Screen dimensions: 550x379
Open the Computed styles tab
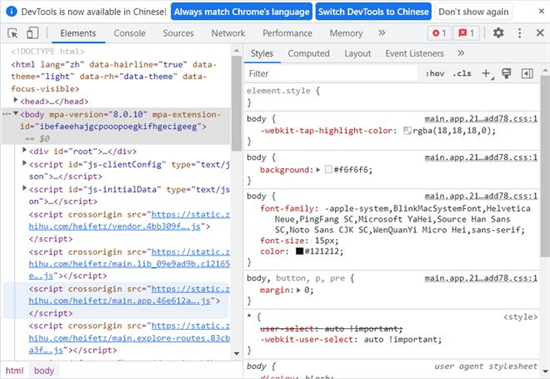[x=309, y=53]
